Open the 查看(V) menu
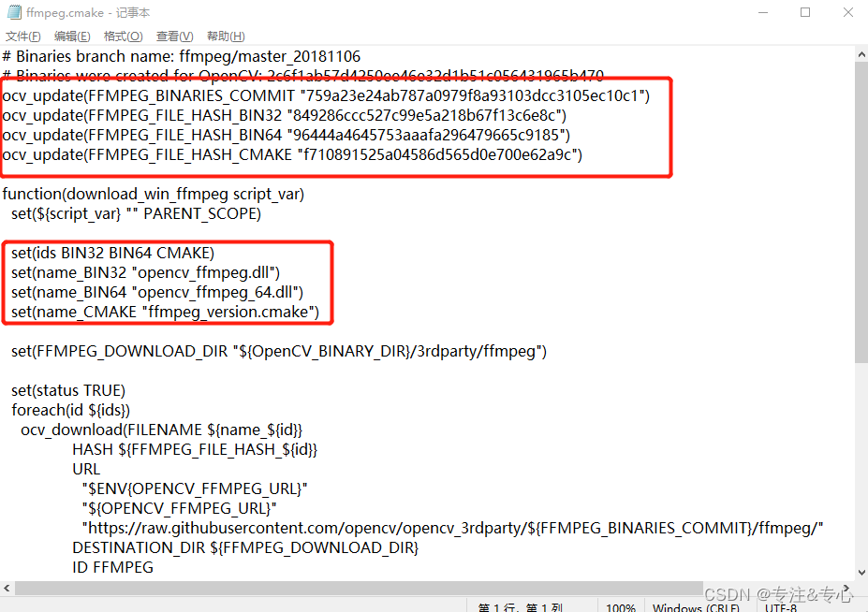The height and width of the screenshot is (612, 868). 174,36
